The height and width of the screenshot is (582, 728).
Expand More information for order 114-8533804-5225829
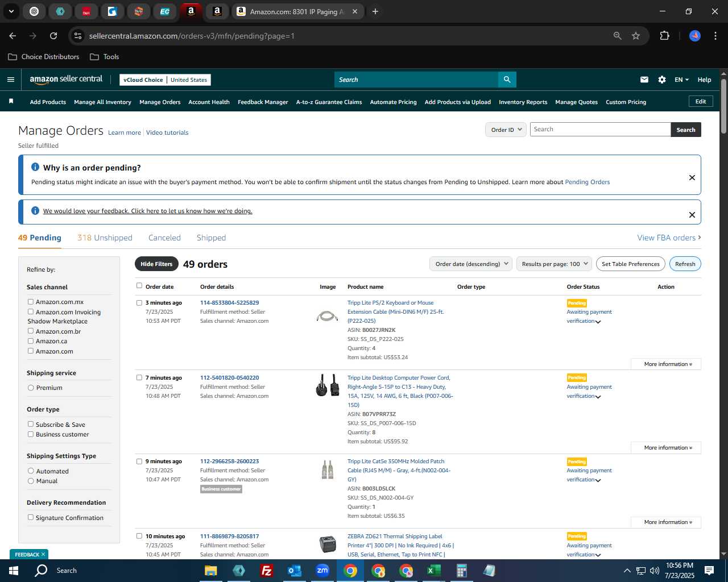pyautogui.click(x=666, y=364)
